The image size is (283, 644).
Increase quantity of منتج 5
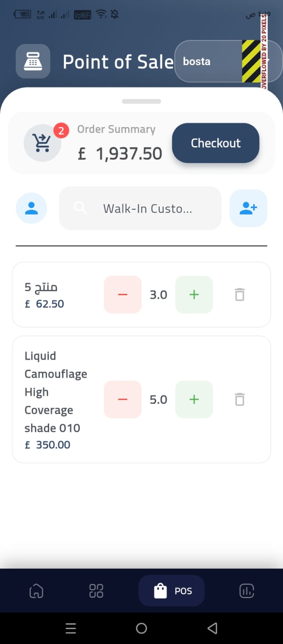(194, 295)
